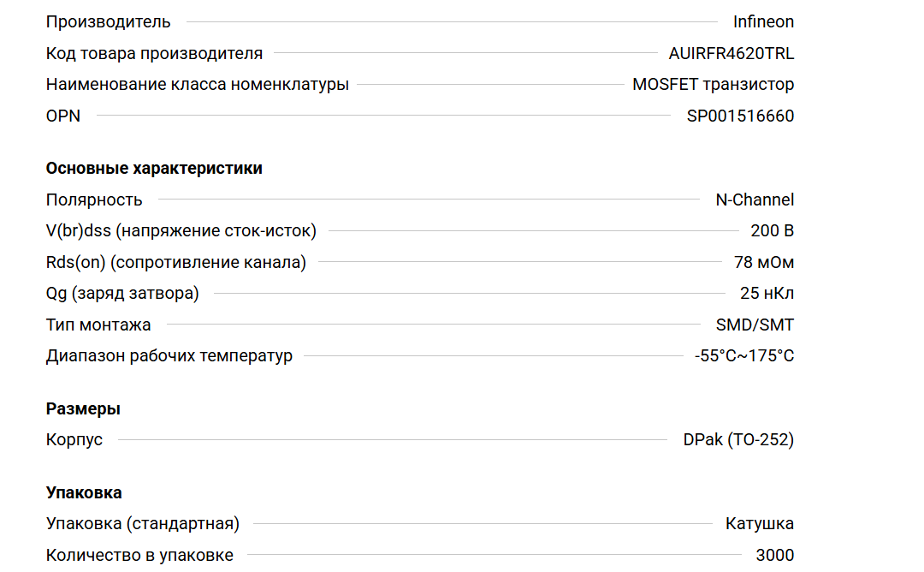Viewport: 924px width, 572px height.
Task: Click the Основные характеристики section heading
Action: [x=154, y=168]
